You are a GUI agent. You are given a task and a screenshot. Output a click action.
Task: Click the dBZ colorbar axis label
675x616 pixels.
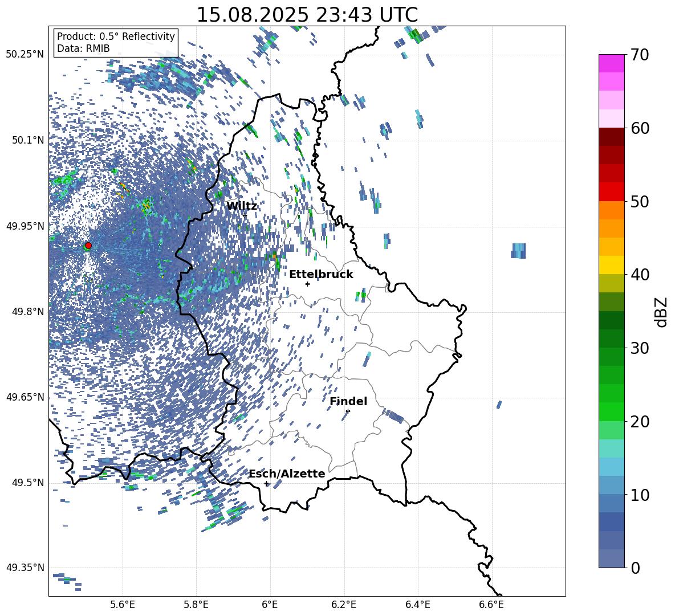661,312
